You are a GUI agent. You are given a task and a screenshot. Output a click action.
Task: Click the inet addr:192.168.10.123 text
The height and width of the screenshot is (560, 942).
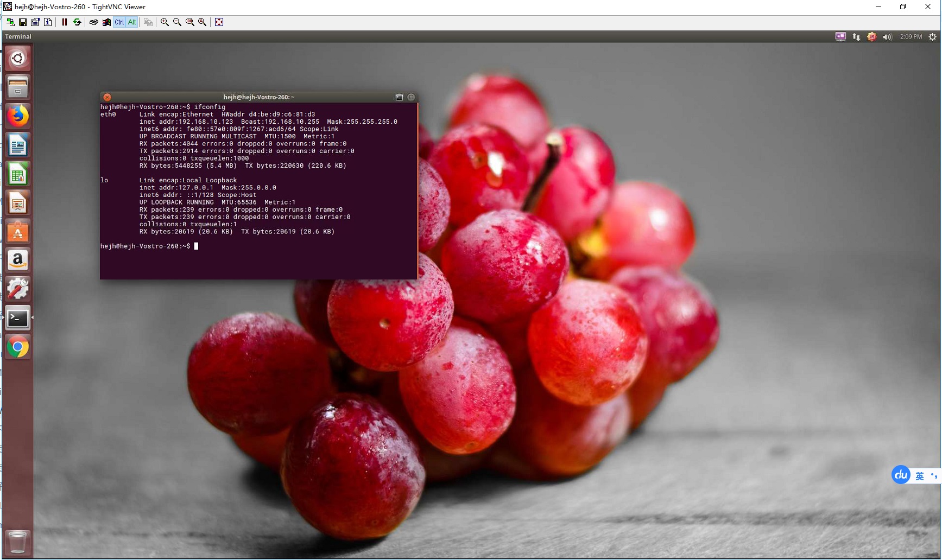[186, 122]
